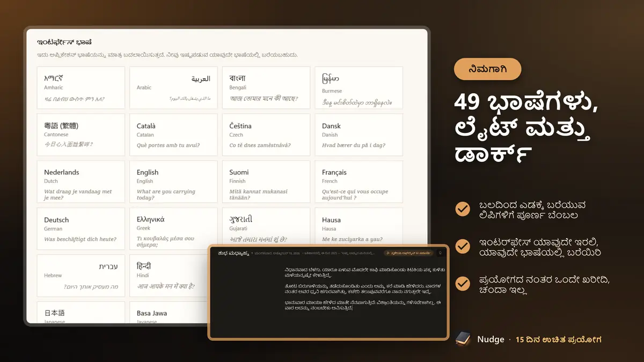Click into the journal text area in the dark window

click(365, 290)
